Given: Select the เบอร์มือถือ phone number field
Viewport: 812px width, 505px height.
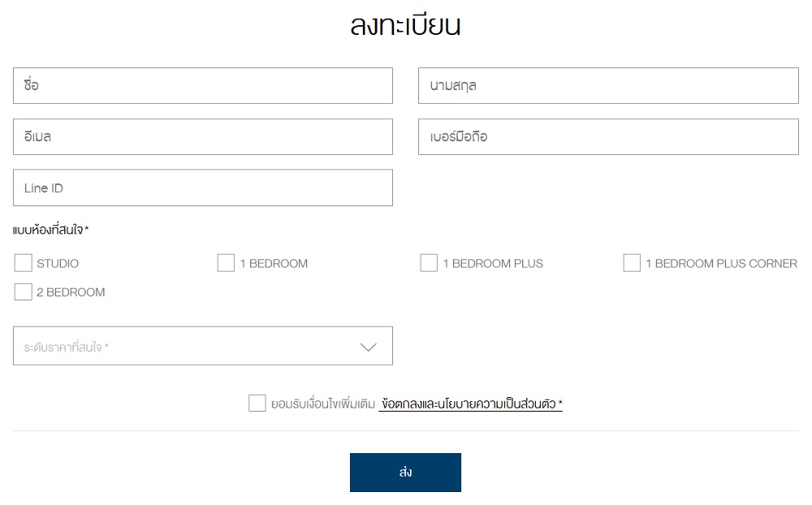Looking at the screenshot, I should click(x=608, y=136).
